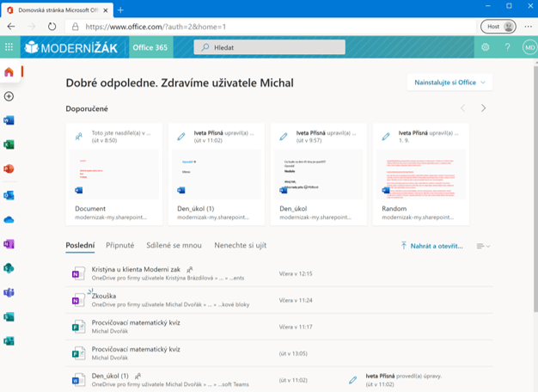
Task: Switch to the Připnuté tab
Action: click(x=119, y=245)
